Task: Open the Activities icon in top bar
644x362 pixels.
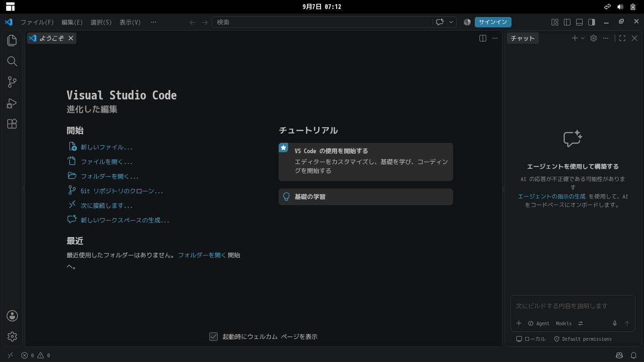Action: [x=10, y=7]
